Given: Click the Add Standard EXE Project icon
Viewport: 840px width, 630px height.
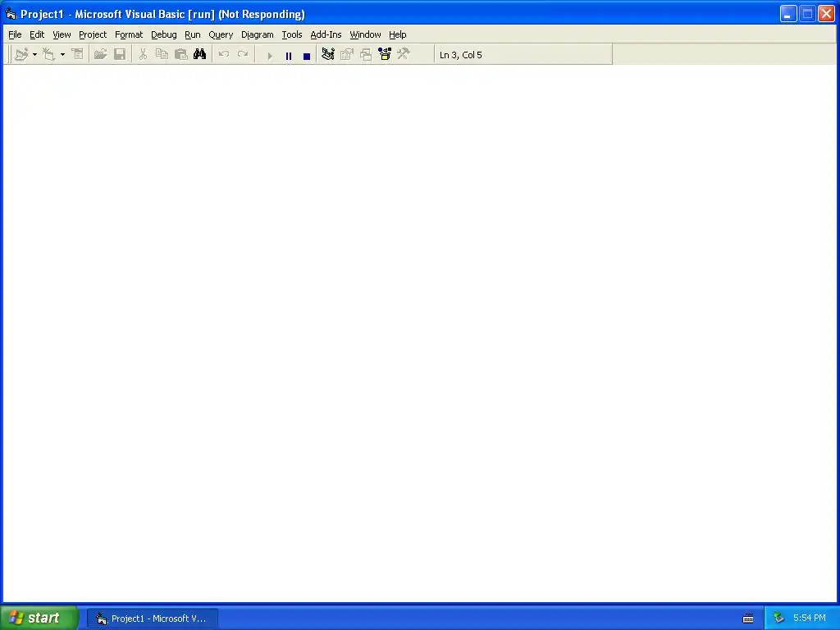Looking at the screenshot, I should pos(21,55).
